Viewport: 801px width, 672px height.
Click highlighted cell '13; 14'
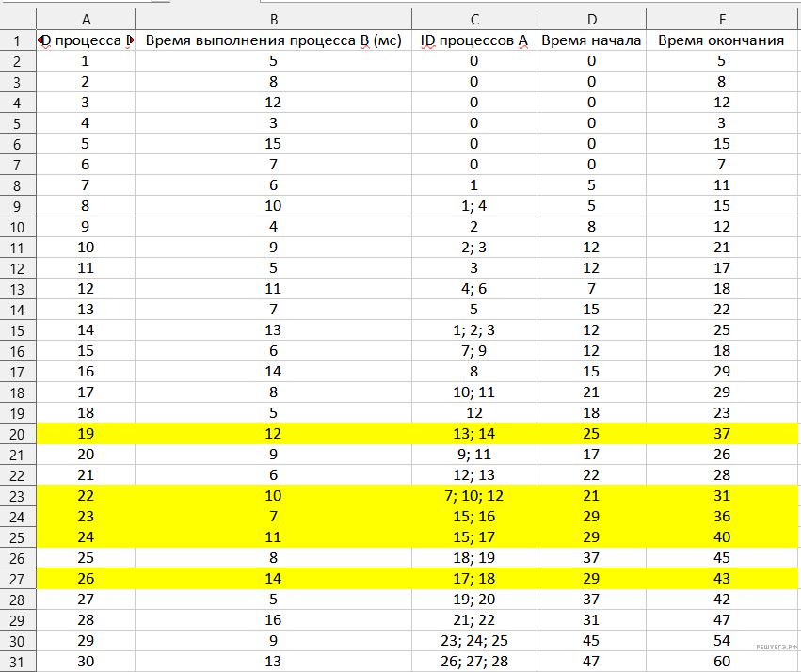[x=473, y=433]
